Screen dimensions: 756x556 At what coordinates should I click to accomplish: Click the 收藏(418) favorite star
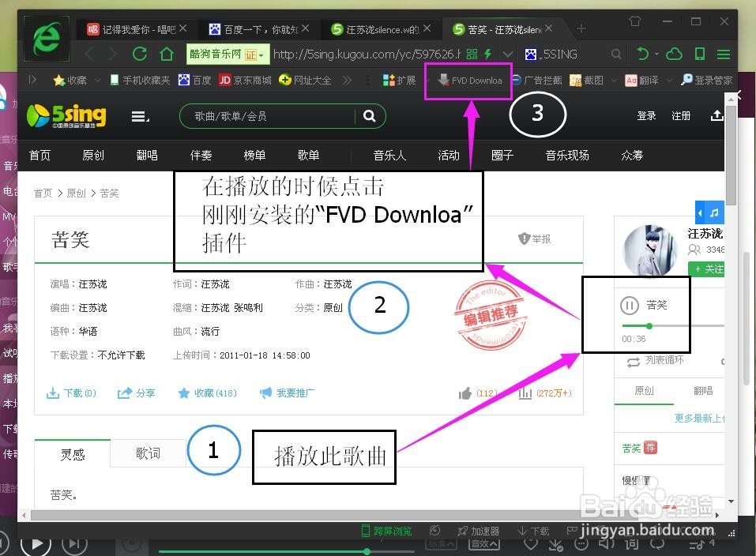207,393
